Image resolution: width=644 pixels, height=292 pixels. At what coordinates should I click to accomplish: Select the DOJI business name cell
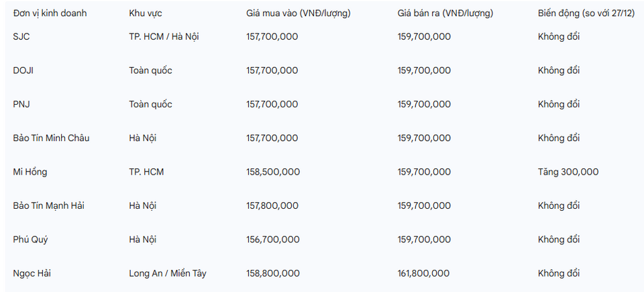[x=23, y=70]
